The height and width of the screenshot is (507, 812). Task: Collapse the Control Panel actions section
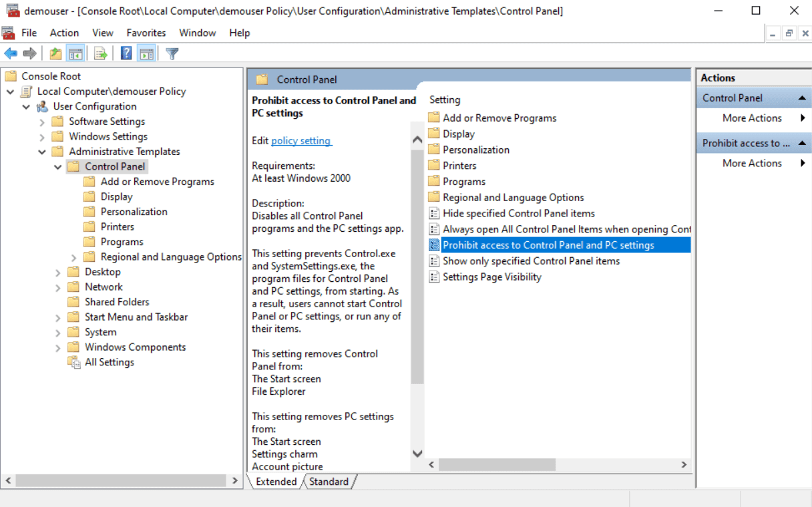[x=802, y=98]
